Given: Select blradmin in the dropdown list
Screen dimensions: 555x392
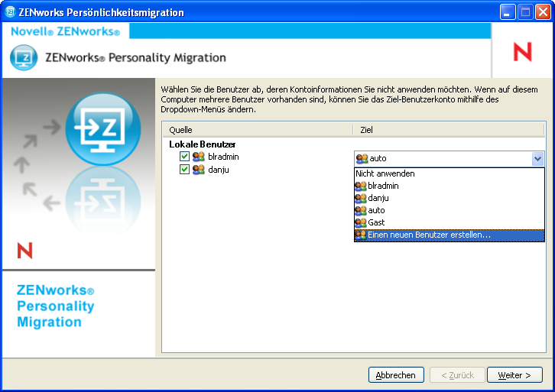Looking at the screenshot, I should pos(450,186).
